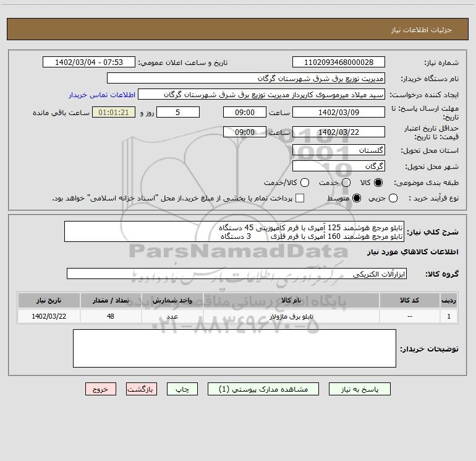Viewport: 476px width, 461px height.
Task: Select the جزیی purchase type radio
Action: pyautogui.click(x=393, y=198)
